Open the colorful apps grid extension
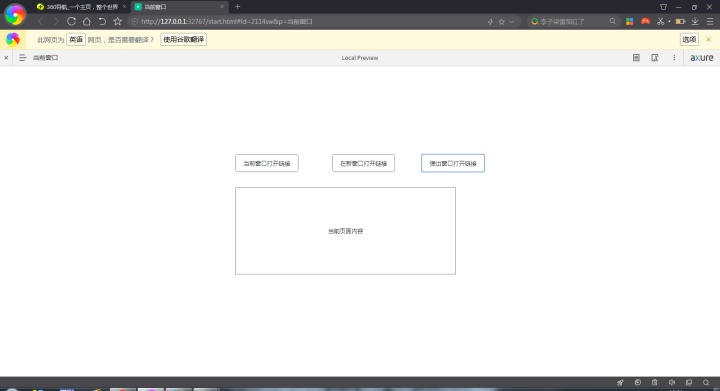720x391 pixels. click(x=630, y=22)
